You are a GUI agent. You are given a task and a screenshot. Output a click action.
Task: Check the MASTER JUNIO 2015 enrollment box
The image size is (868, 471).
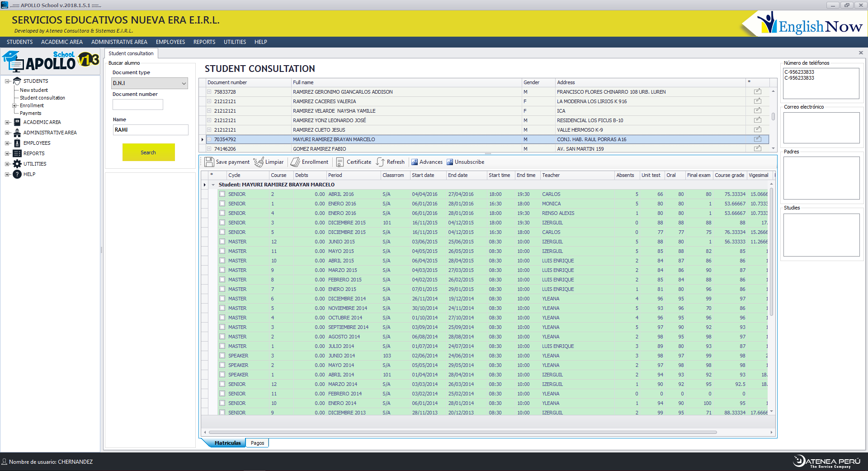222,242
